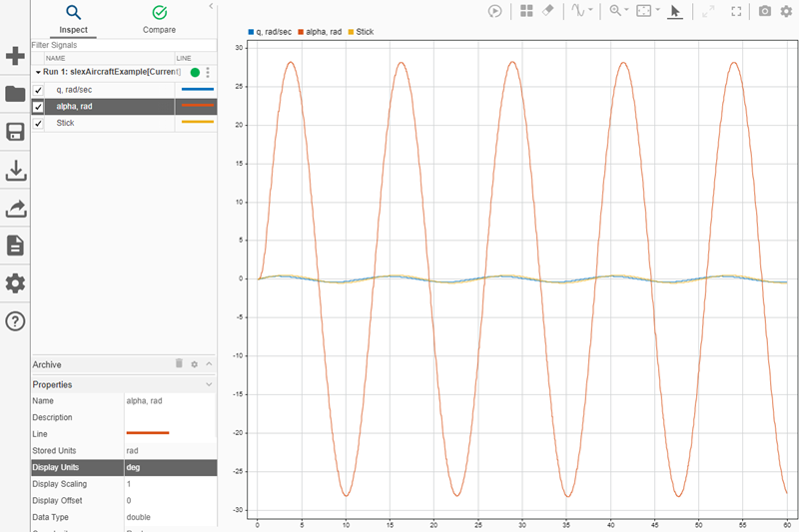
Task: Open the zoom mode dropdown arrow
Action: click(x=628, y=11)
